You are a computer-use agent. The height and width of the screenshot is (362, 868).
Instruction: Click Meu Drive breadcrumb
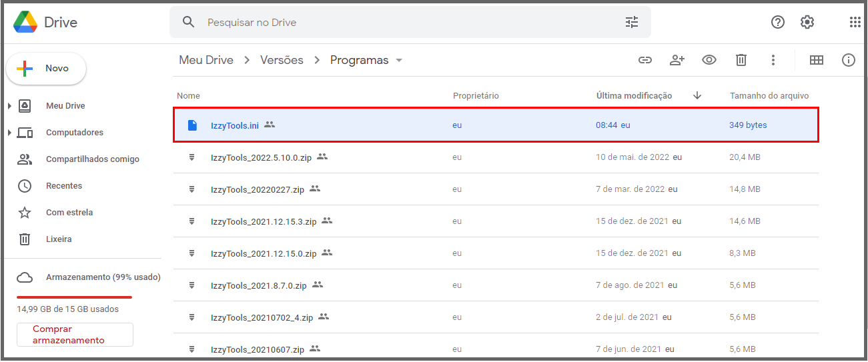point(206,60)
